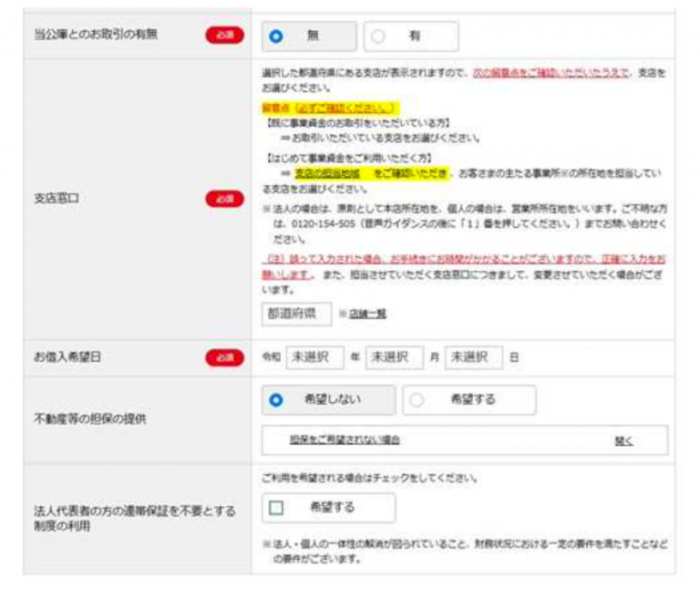The width and height of the screenshot is (700, 590).
Task: Expand the section using 開く
Action: (x=623, y=440)
